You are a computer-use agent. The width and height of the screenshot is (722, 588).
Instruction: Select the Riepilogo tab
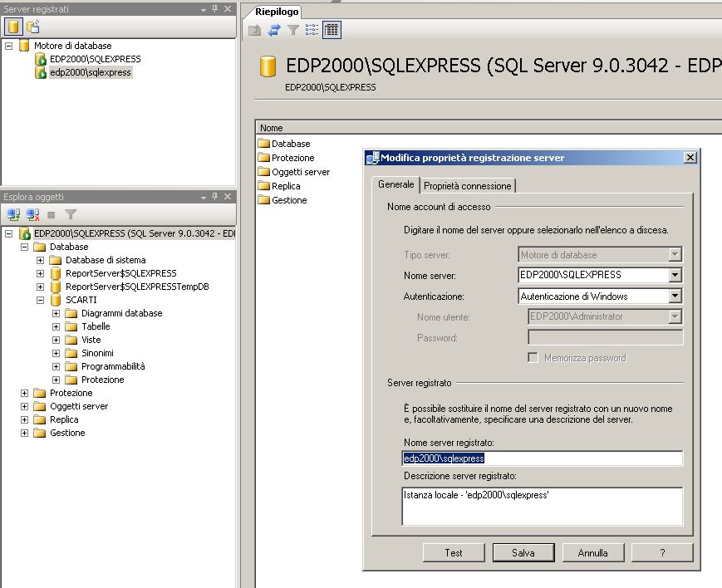pos(277,12)
